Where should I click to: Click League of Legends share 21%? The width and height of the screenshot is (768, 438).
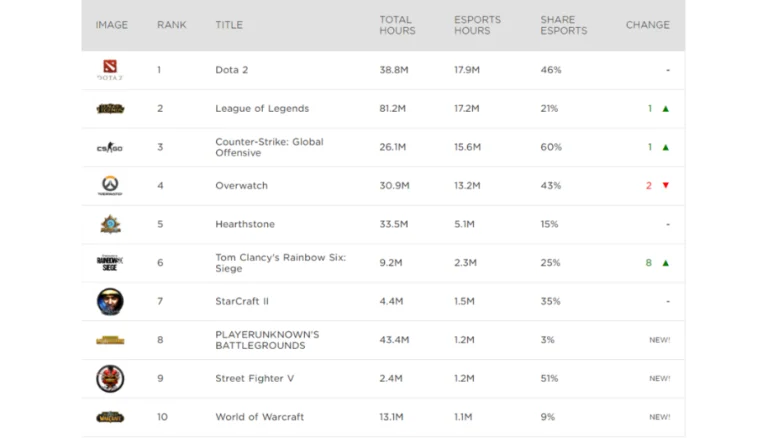coord(549,108)
